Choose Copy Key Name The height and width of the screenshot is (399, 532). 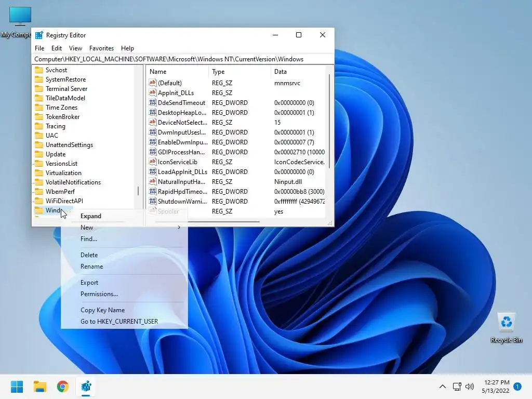[124, 310]
